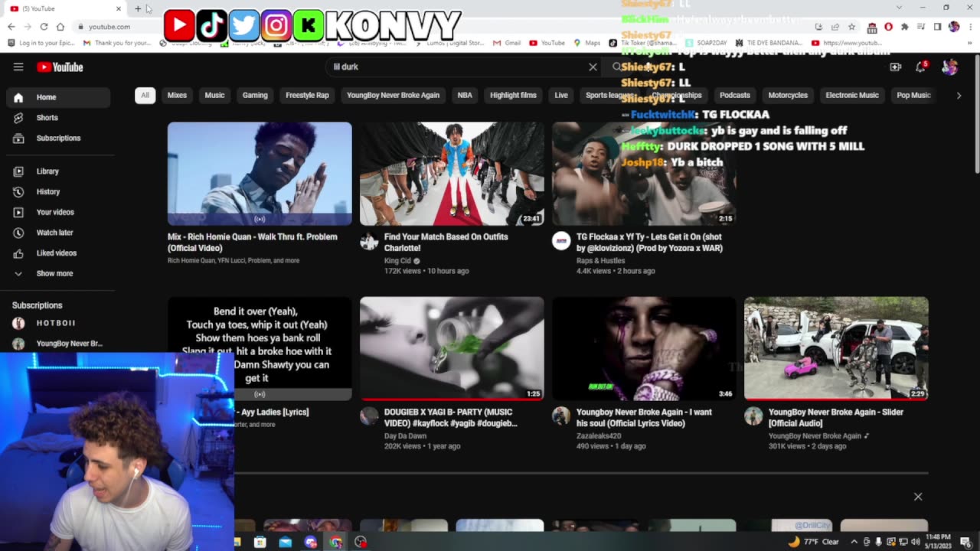Click the browser Home button
The width and height of the screenshot is (980, 551).
tap(60, 27)
